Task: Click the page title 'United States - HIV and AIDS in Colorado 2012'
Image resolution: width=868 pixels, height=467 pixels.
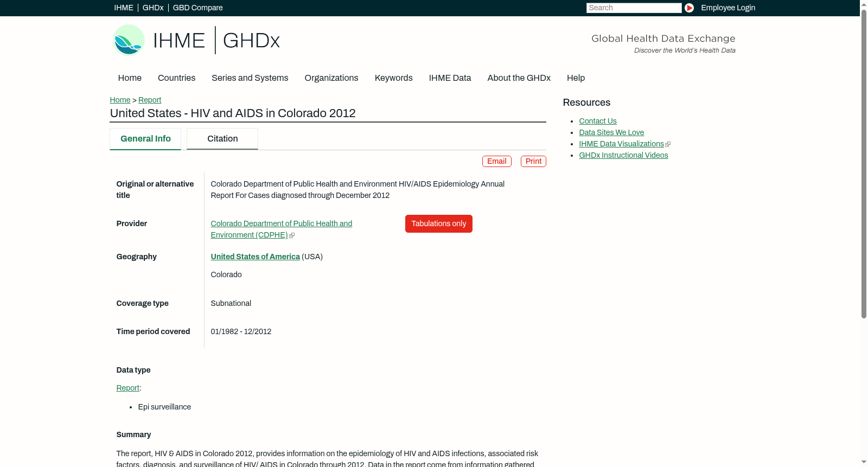Action: coord(233,113)
